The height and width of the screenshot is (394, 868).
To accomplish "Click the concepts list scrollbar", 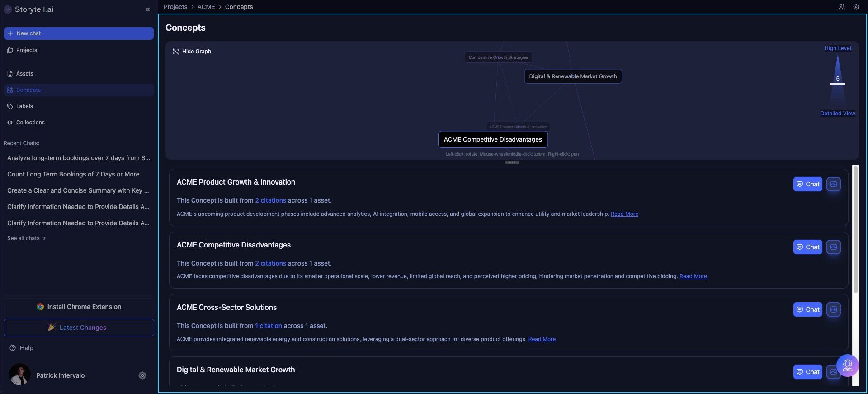I will pos(855,229).
